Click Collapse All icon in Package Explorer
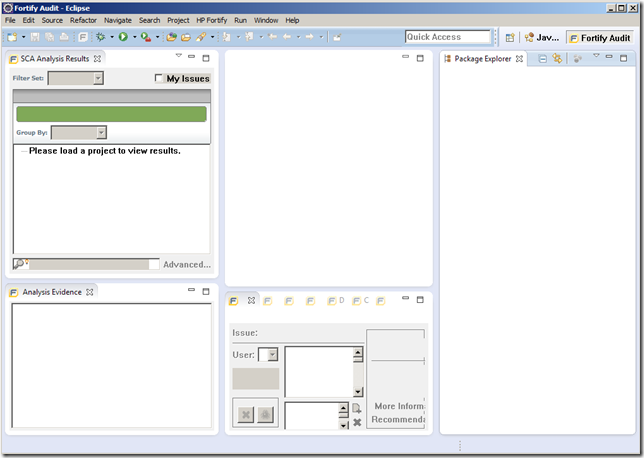The image size is (644, 458). click(x=543, y=59)
